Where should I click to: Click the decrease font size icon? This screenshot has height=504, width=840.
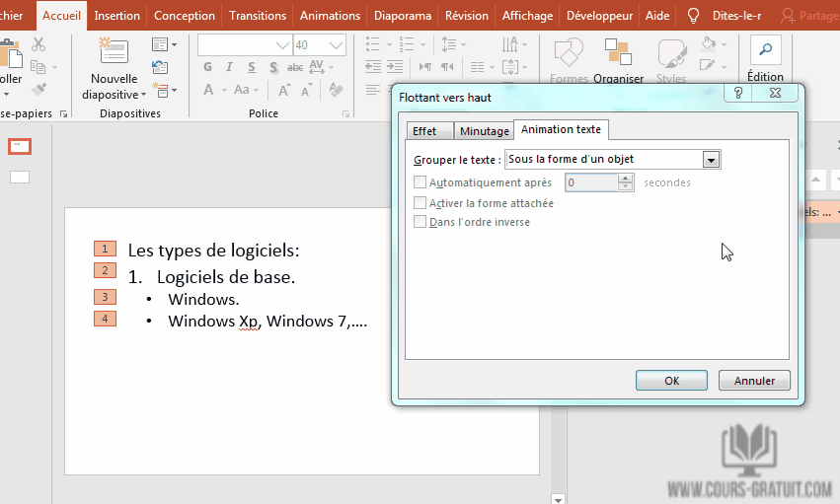[306, 91]
